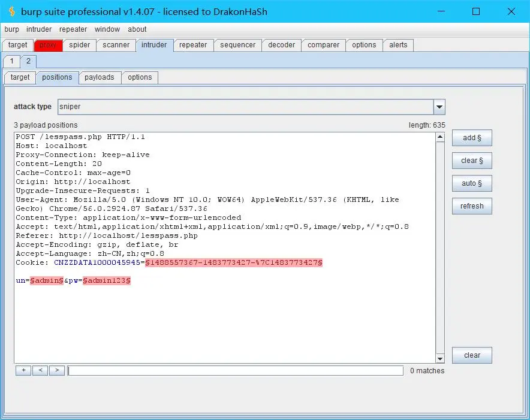Screen dimensions: 530x420
Task: Click the add § button
Action: pos(472,138)
